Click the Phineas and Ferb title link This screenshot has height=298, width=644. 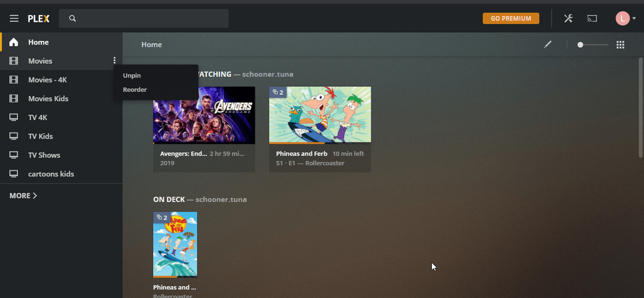click(301, 154)
